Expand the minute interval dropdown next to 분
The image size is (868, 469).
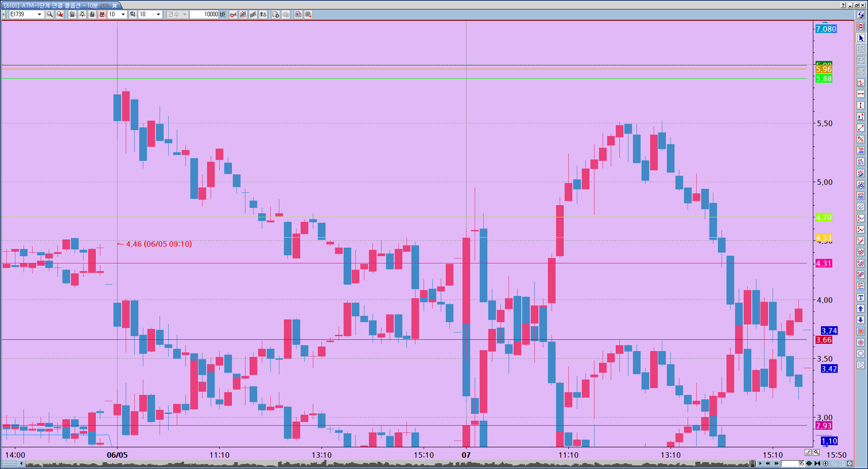point(123,14)
